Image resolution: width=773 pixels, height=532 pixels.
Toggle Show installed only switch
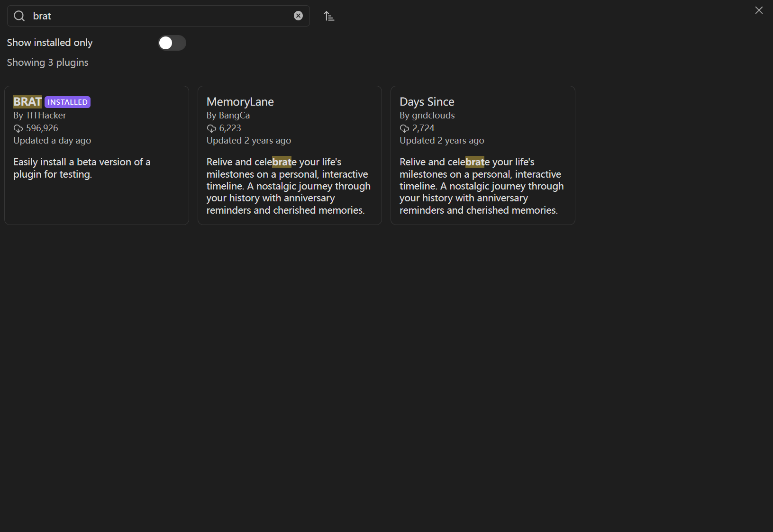click(172, 43)
